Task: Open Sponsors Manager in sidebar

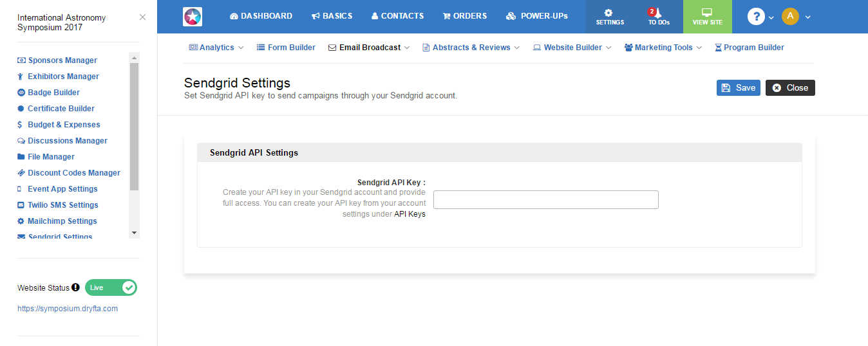Action: (x=57, y=60)
